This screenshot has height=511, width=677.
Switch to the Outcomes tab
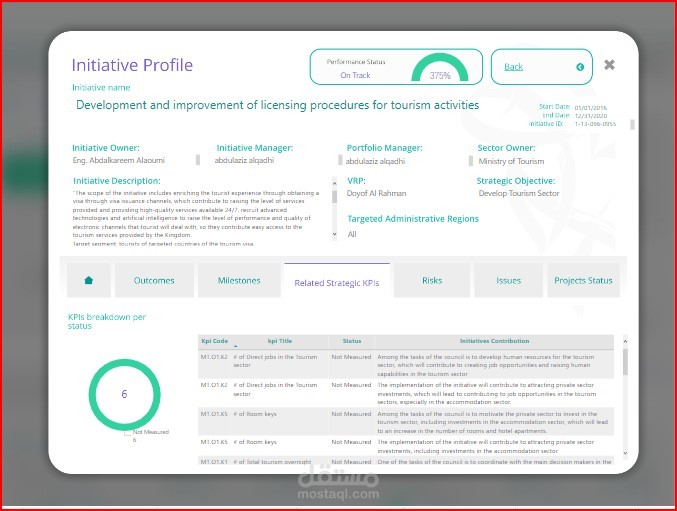click(x=154, y=281)
